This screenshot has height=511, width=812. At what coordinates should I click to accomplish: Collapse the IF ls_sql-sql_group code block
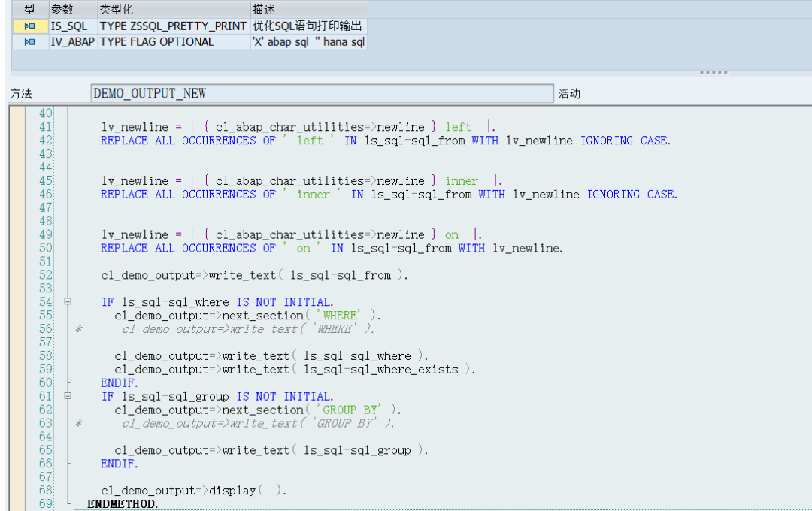pos(68,395)
